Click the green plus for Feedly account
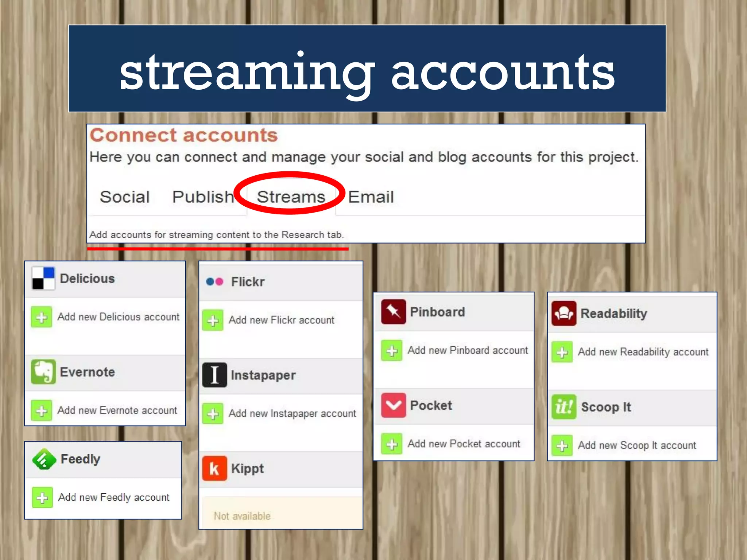 coord(42,497)
